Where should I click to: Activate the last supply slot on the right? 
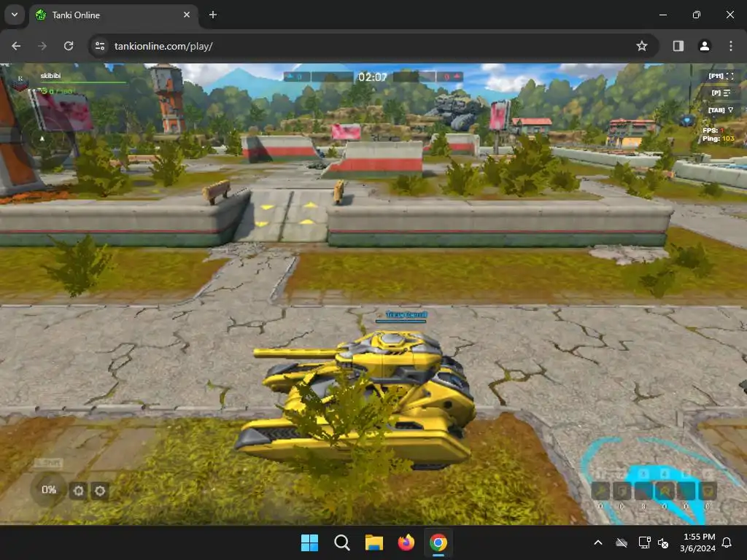[708, 491]
